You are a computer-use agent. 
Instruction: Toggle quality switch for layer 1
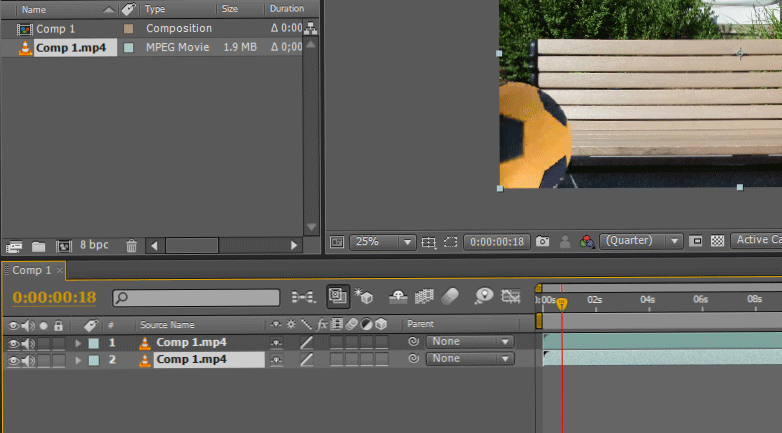pos(306,343)
